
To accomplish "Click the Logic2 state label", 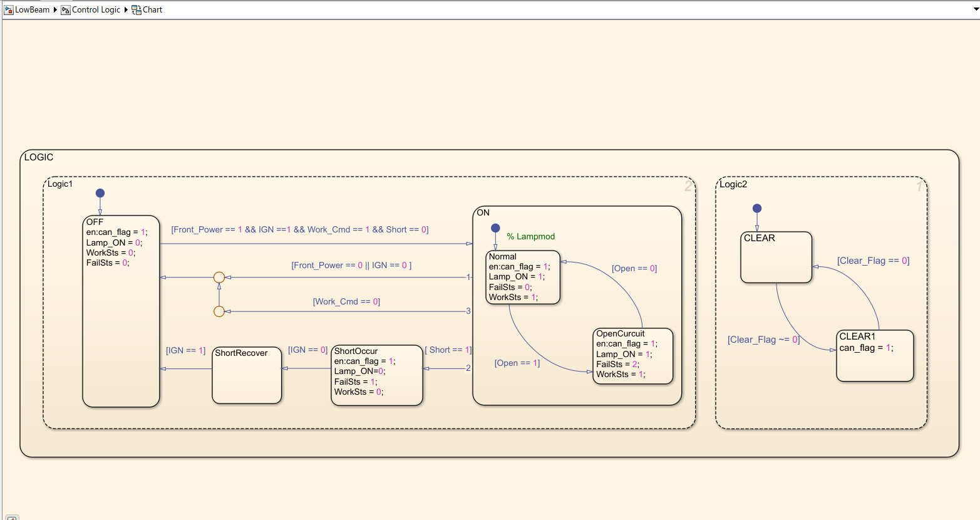I will [x=733, y=184].
